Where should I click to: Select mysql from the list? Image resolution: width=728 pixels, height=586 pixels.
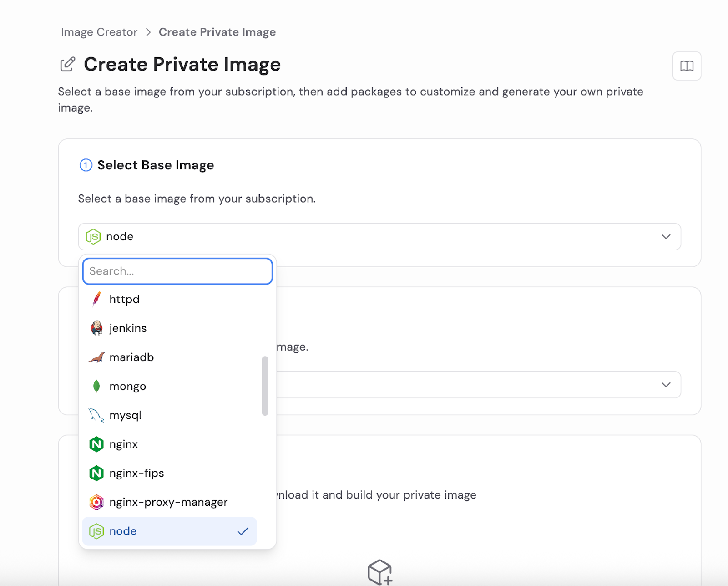[x=169, y=415]
